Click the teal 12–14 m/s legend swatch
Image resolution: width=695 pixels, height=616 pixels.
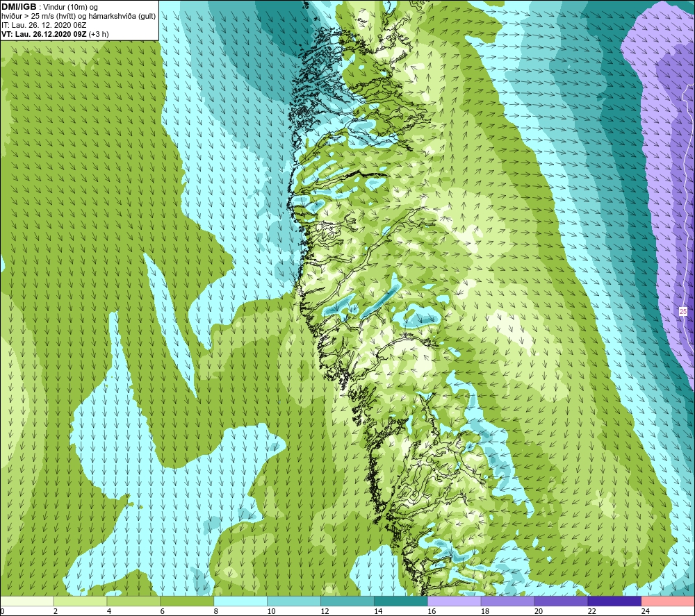[347, 601]
